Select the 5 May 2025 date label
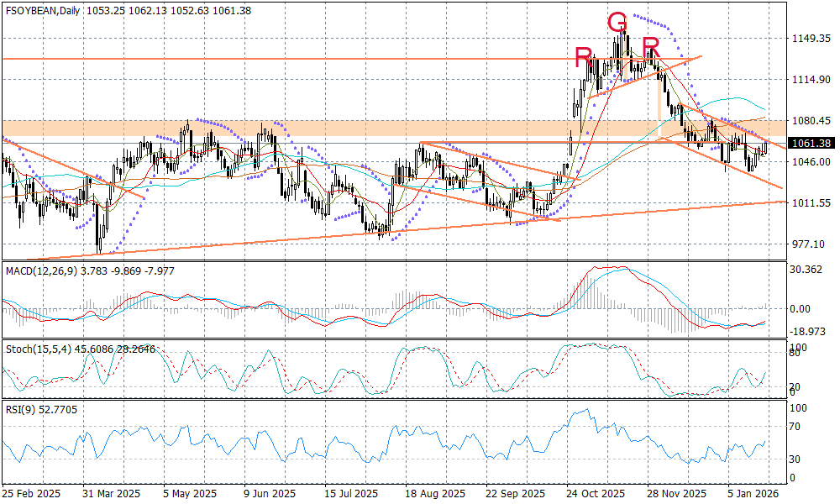840x504 pixels. pyautogui.click(x=188, y=492)
